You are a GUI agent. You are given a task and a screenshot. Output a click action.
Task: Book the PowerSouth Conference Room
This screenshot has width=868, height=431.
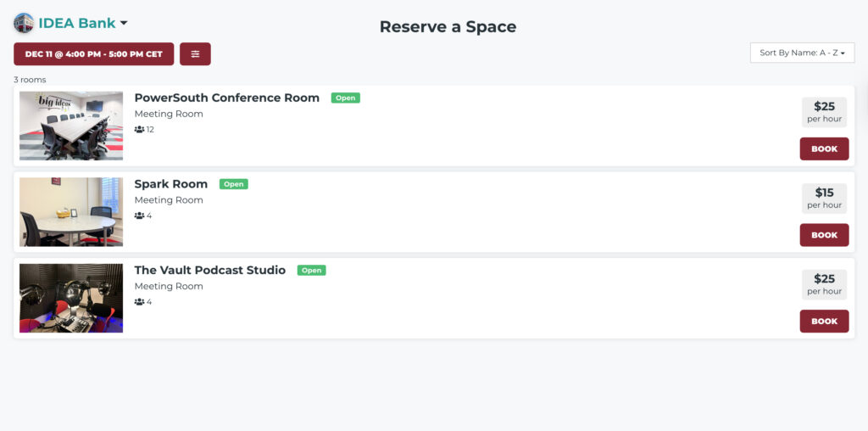coord(824,148)
